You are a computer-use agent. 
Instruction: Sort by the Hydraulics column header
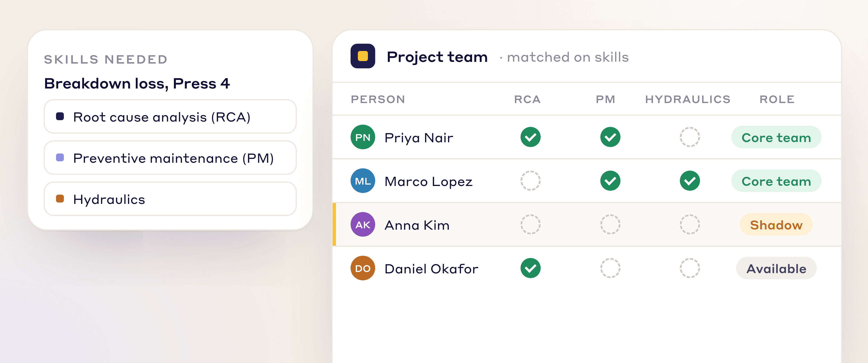pos(688,99)
